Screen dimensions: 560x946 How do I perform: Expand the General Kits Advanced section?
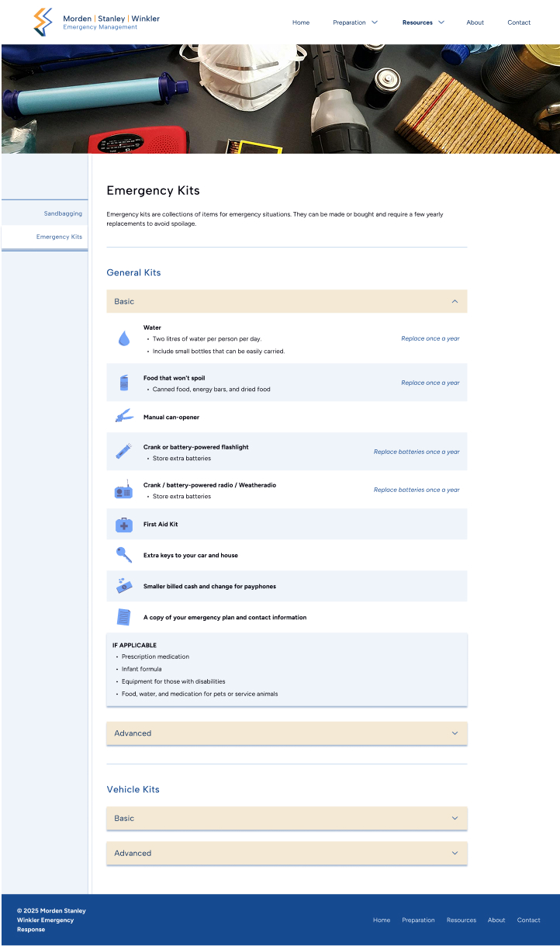[x=287, y=733]
